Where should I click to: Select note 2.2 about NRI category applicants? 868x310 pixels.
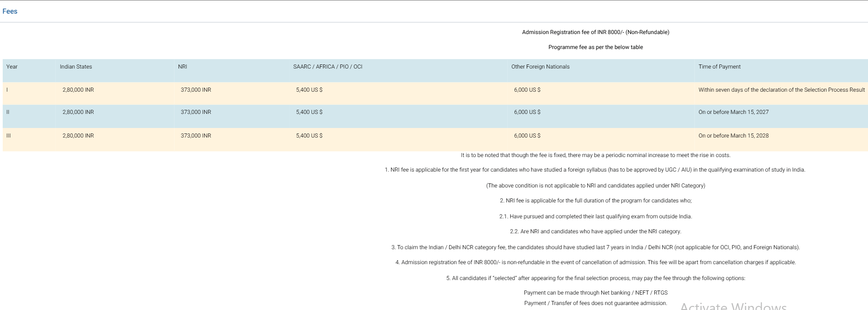point(596,231)
